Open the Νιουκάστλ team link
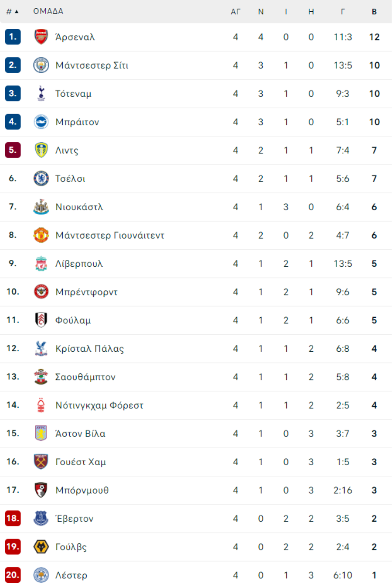 pos(79,207)
